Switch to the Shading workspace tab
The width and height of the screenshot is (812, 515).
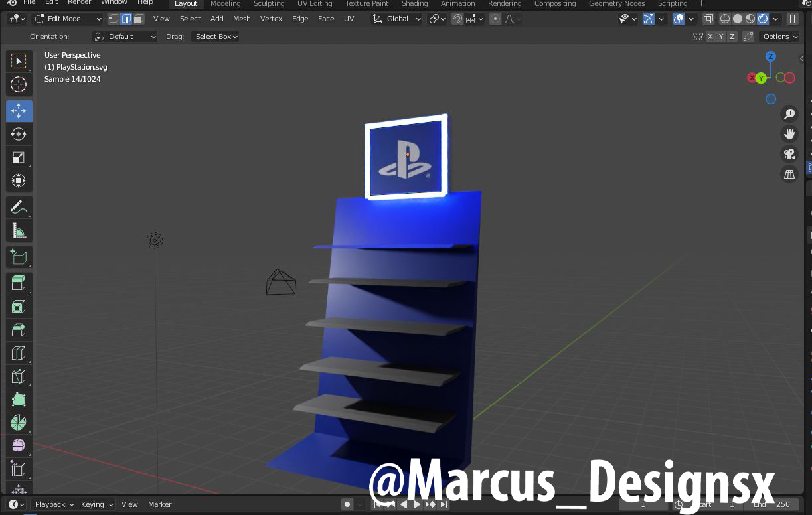click(x=414, y=3)
